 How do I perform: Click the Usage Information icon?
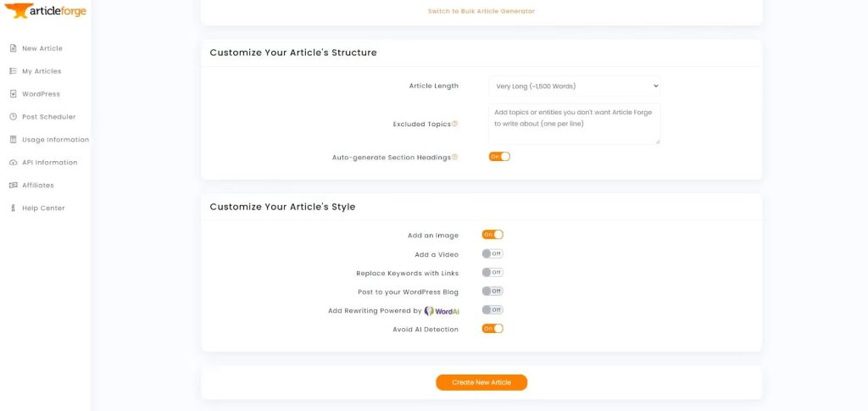[14, 139]
